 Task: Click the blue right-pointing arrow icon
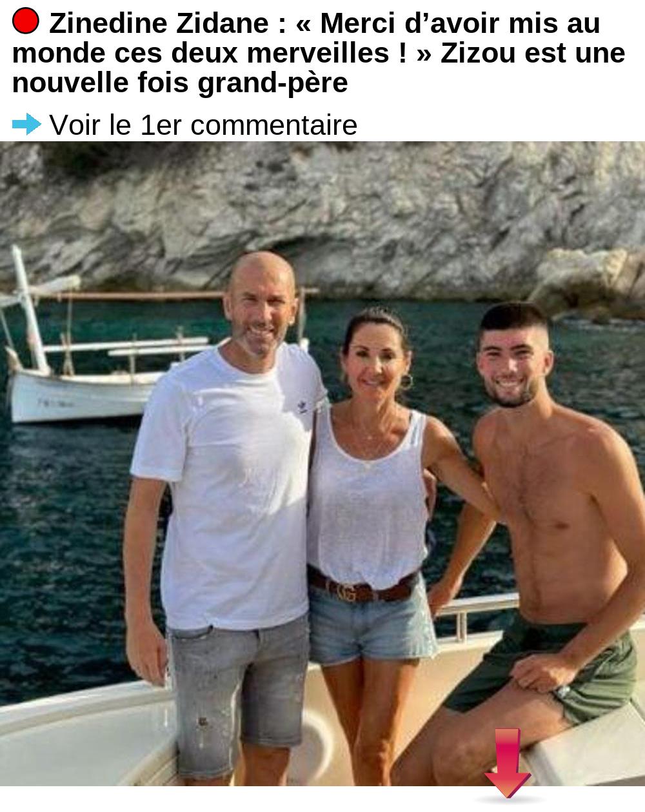click(x=27, y=123)
